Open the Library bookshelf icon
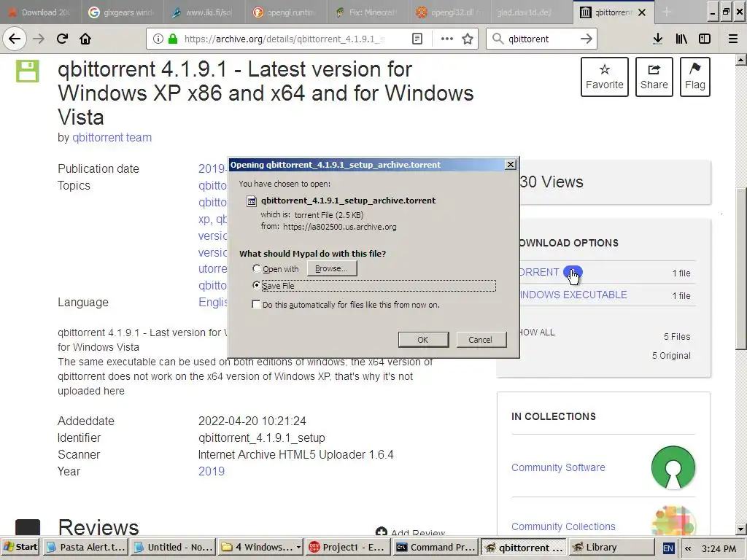Image resolution: width=747 pixels, height=560 pixels. click(x=681, y=39)
